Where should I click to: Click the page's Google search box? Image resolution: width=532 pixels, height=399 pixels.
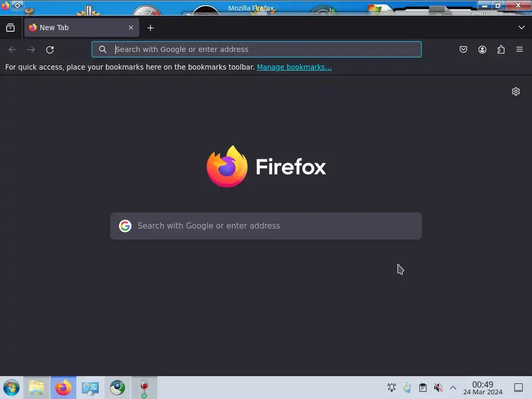click(x=266, y=226)
